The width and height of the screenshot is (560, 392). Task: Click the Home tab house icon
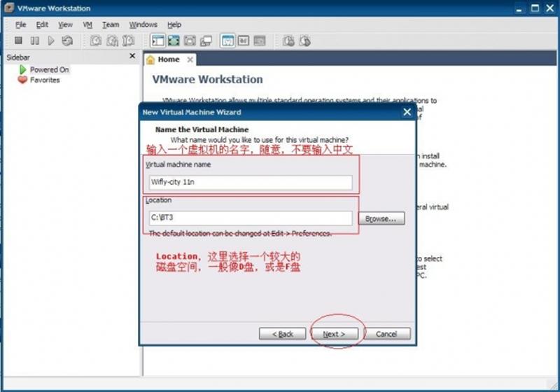[x=150, y=59]
